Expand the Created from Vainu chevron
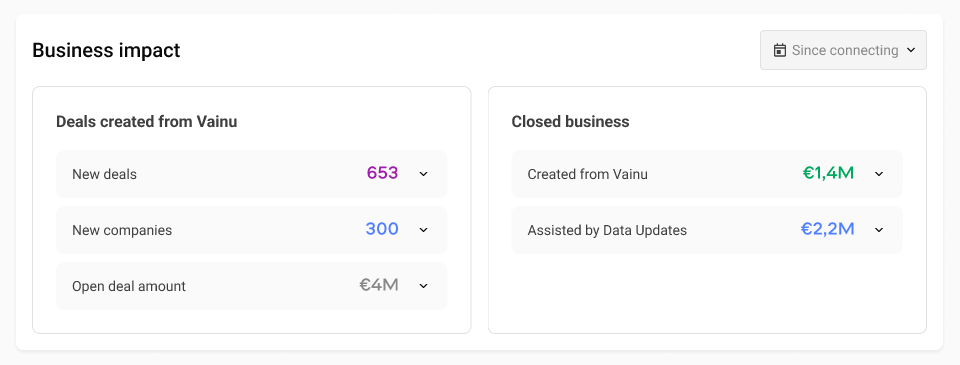The width and height of the screenshot is (960, 365). (879, 174)
